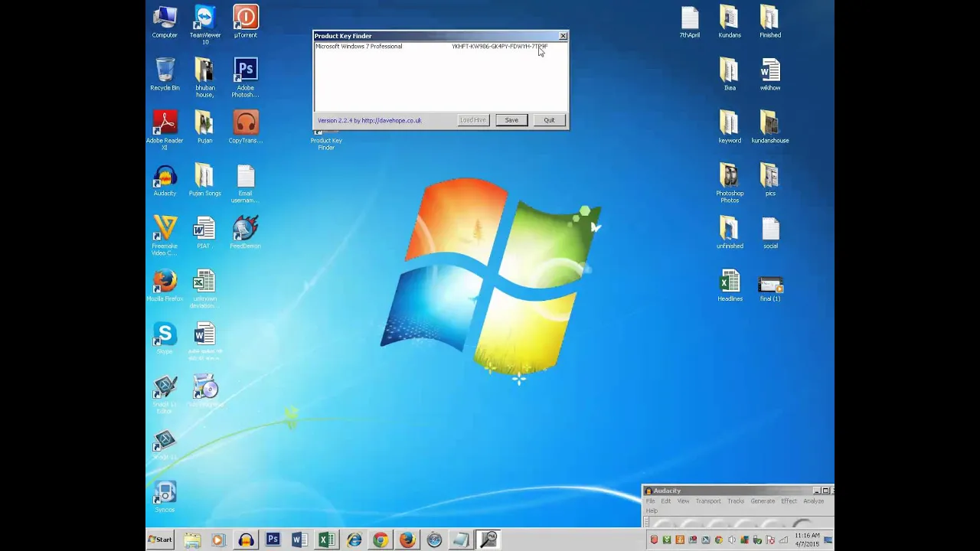
Task: Select the Freemake Video Converter shortcut
Action: 165,236
